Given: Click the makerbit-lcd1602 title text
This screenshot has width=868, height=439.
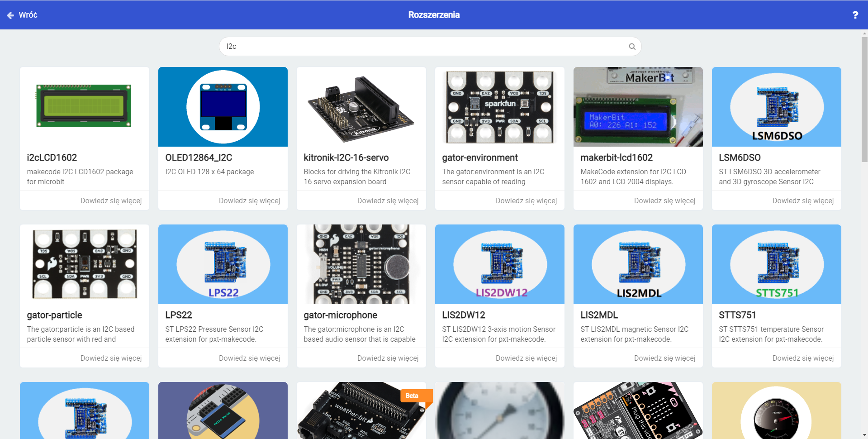Looking at the screenshot, I should pyautogui.click(x=617, y=157).
